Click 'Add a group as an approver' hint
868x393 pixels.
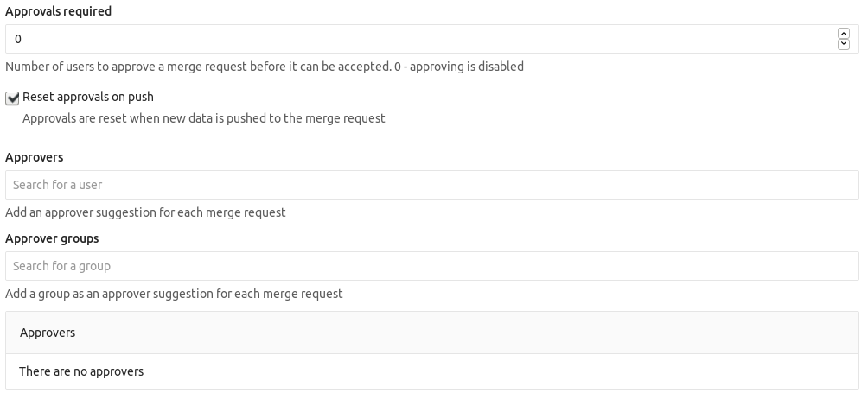pos(174,294)
